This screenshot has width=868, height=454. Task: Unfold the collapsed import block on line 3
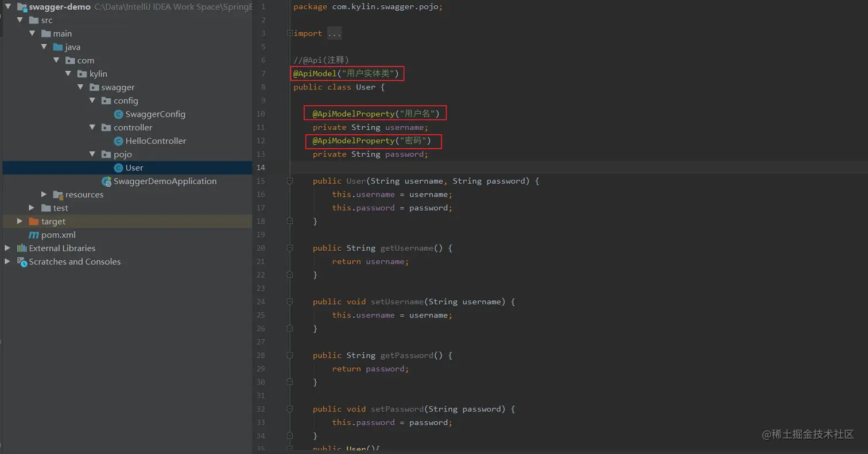point(290,33)
